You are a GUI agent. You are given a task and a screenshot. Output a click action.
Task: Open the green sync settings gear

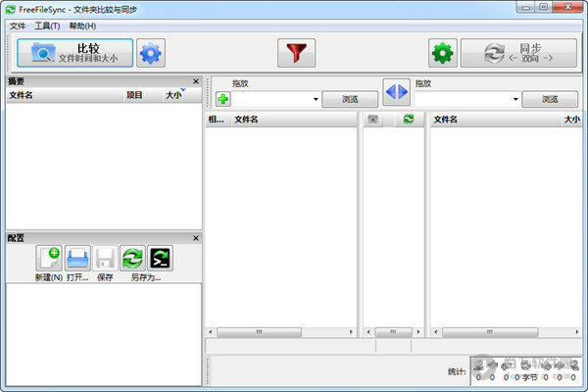click(x=443, y=53)
